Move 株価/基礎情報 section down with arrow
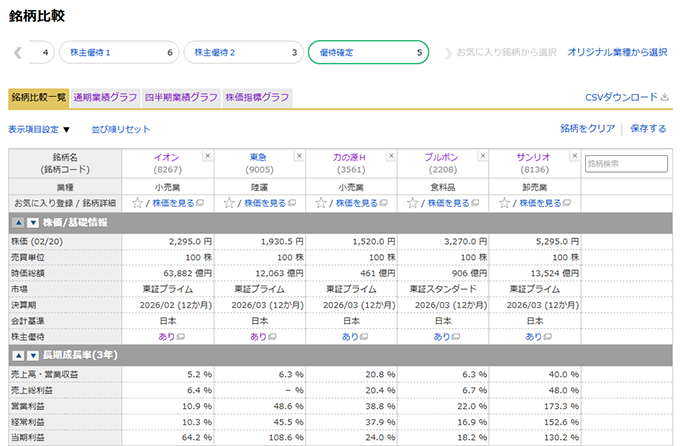 [x=33, y=223]
